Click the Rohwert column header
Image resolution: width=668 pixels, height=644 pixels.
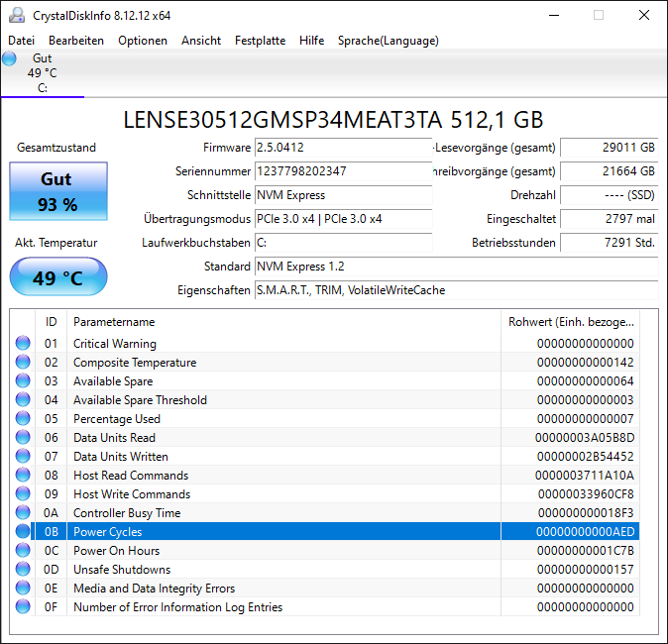(x=571, y=322)
